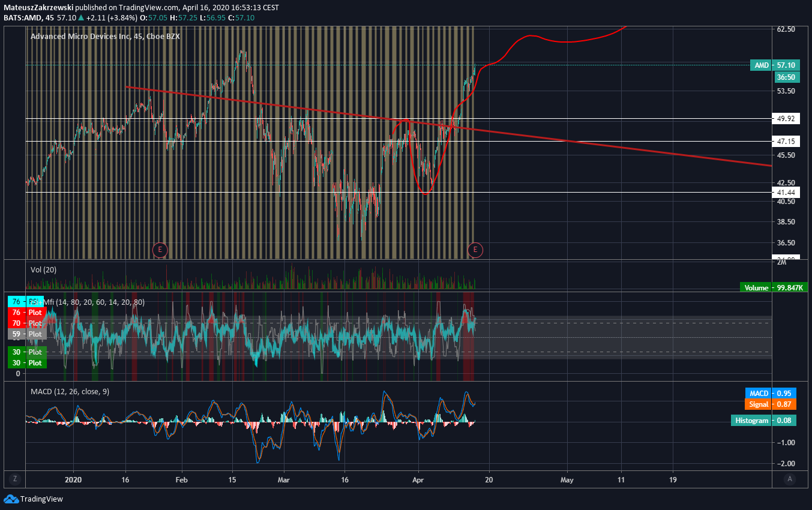Screen dimensions: 812x510
Task: Click the orange Signal 0.87 value label
Action: pyautogui.click(x=771, y=404)
